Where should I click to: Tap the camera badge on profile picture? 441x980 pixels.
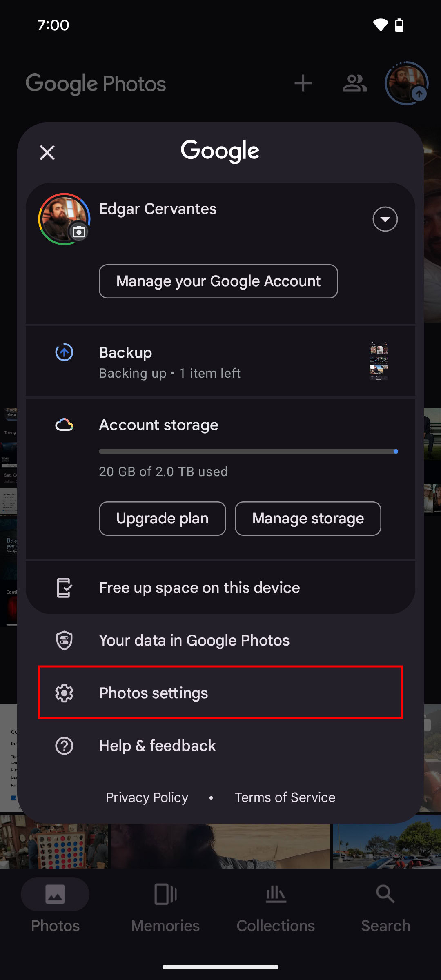[79, 232]
